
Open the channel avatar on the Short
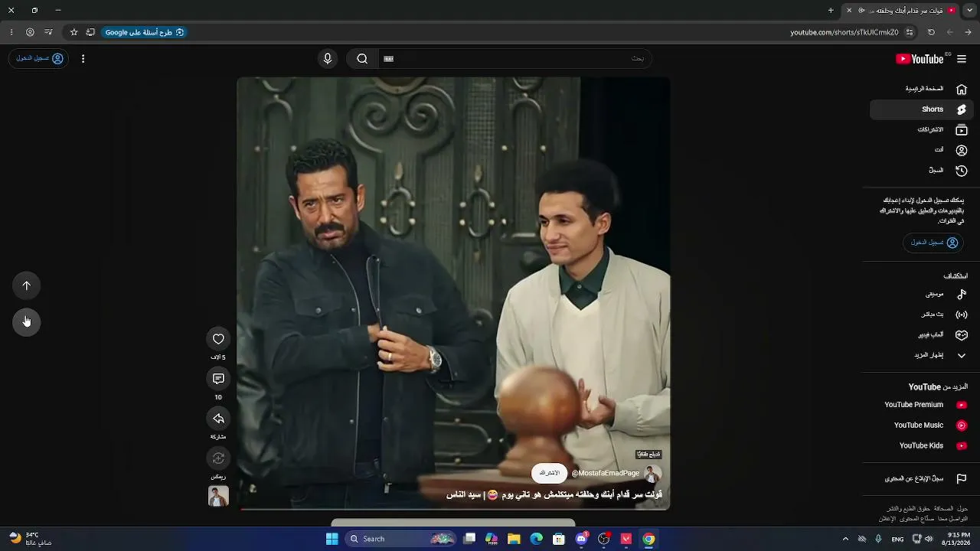652,473
